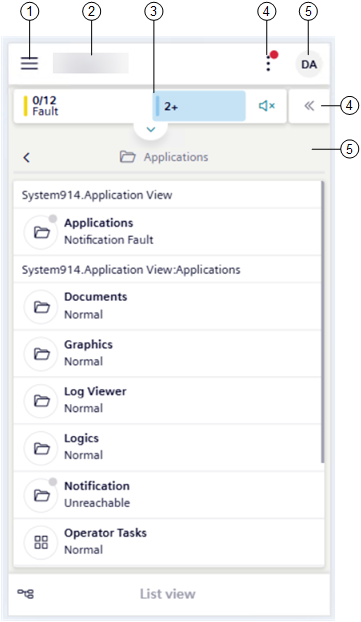Open the Log Viewer row
Image resolution: width=361 pixels, height=622 pixels.
[167, 400]
